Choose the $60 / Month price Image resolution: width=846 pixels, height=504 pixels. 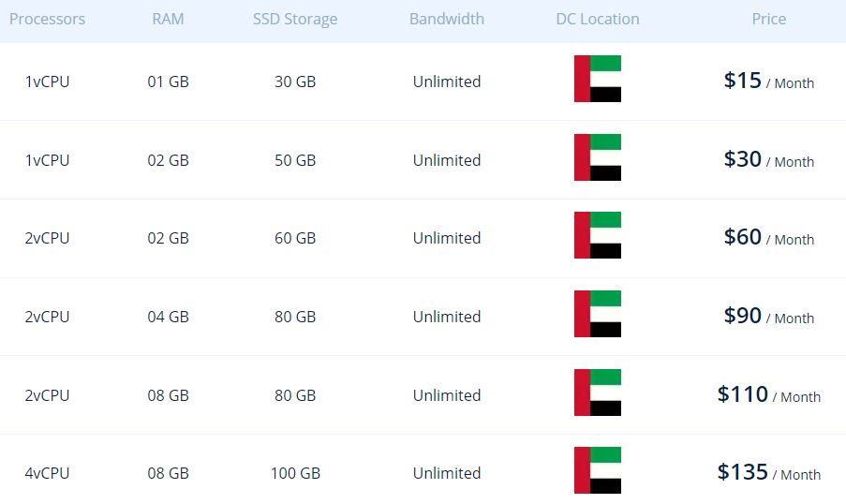[768, 238]
